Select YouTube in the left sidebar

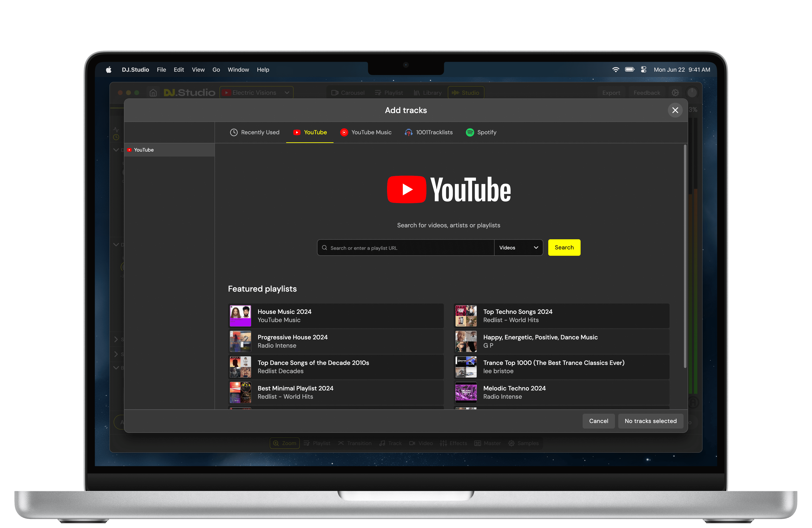(169, 150)
